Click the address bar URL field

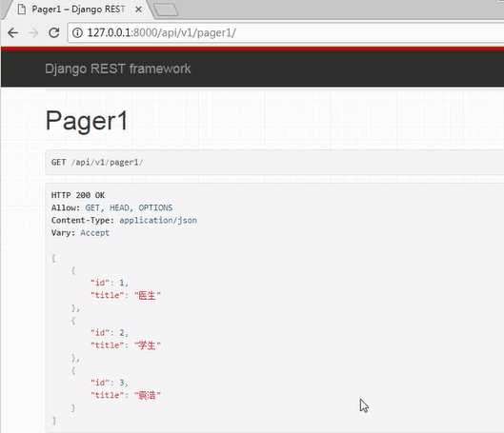(286, 32)
